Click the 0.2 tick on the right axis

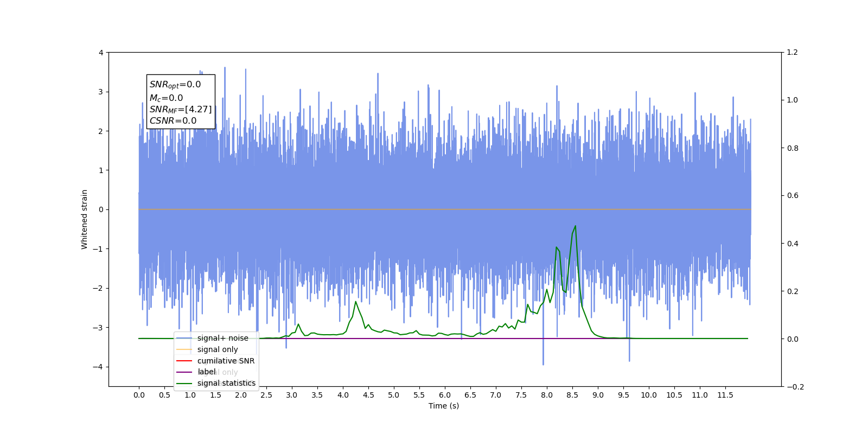793,291
